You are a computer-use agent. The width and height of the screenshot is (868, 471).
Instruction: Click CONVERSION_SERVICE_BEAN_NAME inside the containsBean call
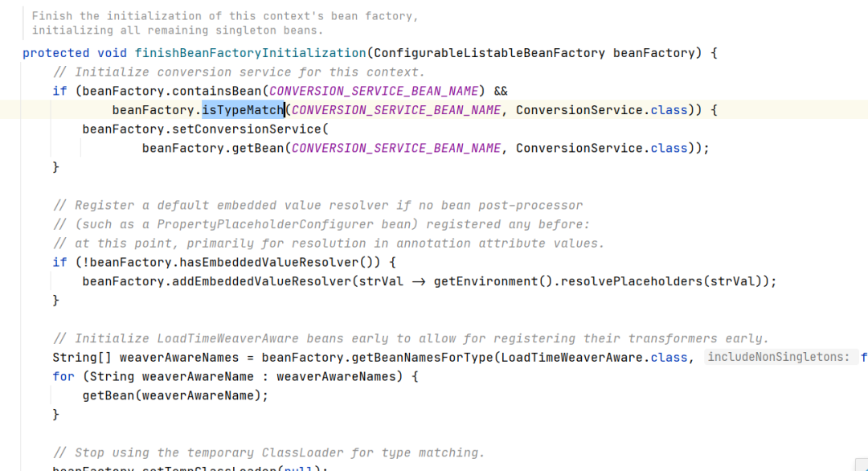point(374,91)
